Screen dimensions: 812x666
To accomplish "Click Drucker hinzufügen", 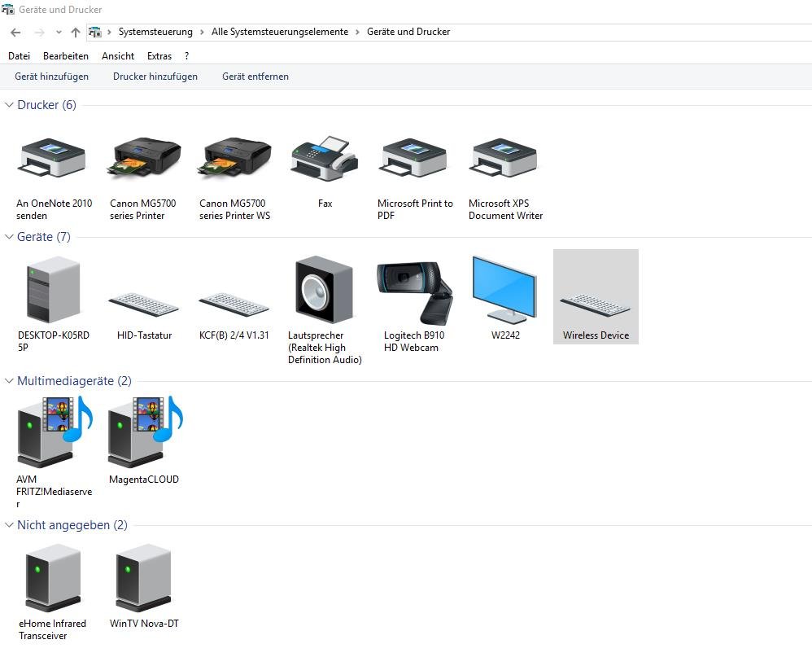I will [x=155, y=77].
